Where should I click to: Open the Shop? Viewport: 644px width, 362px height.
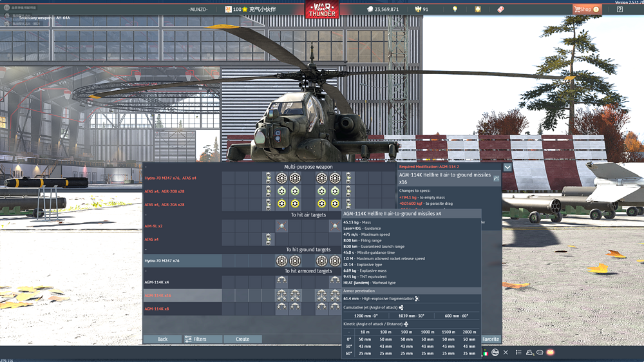[587, 9]
